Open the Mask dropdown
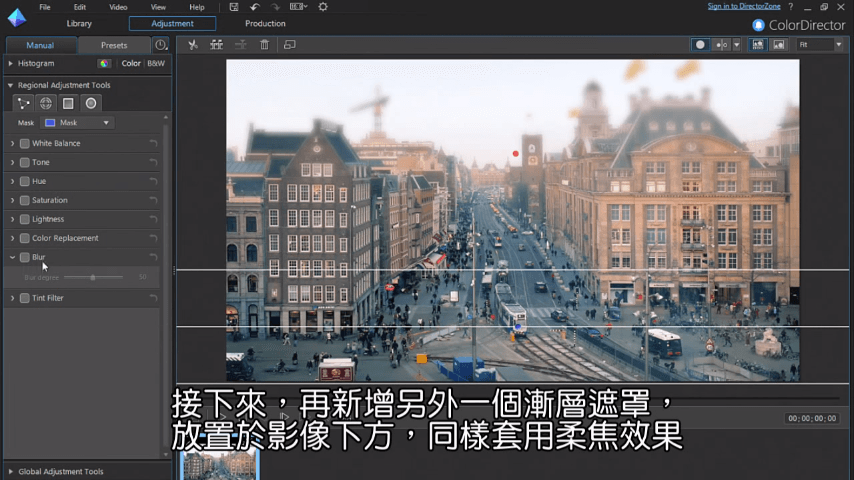The image size is (854, 480). [77, 123]
